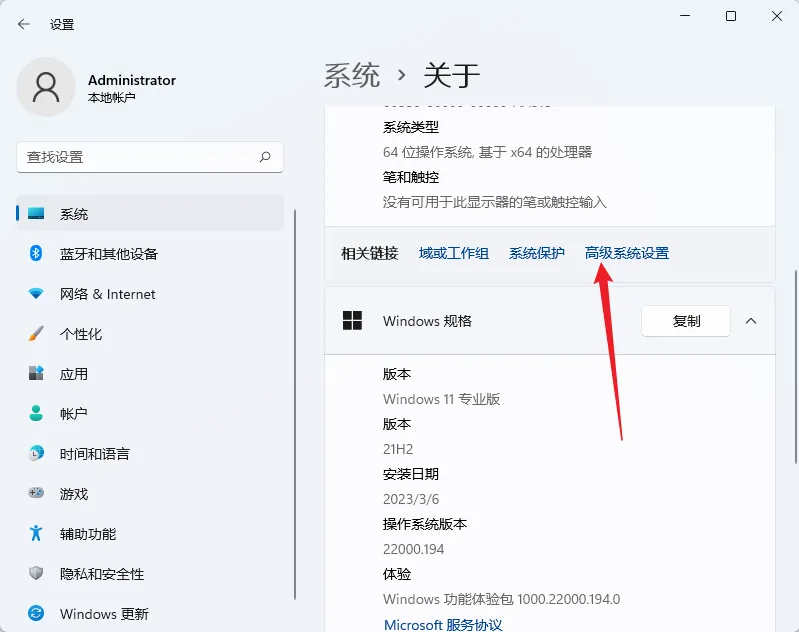Click the System monitor icon
This screenshot has width=799, height=632.
36,214
